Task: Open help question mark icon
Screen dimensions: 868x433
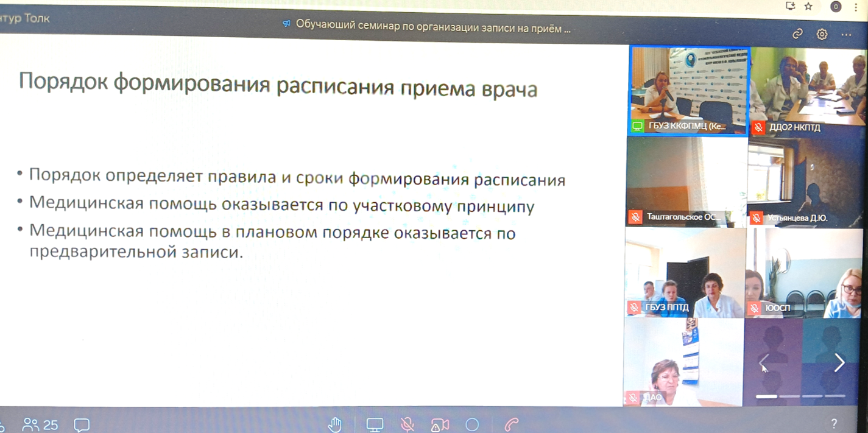Action: tap(834, 423)
